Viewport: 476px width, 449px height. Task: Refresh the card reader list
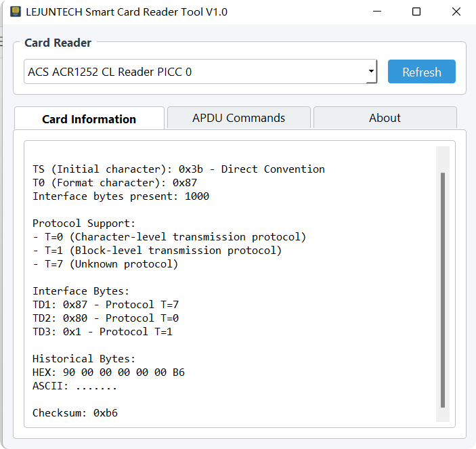[421, 72]
